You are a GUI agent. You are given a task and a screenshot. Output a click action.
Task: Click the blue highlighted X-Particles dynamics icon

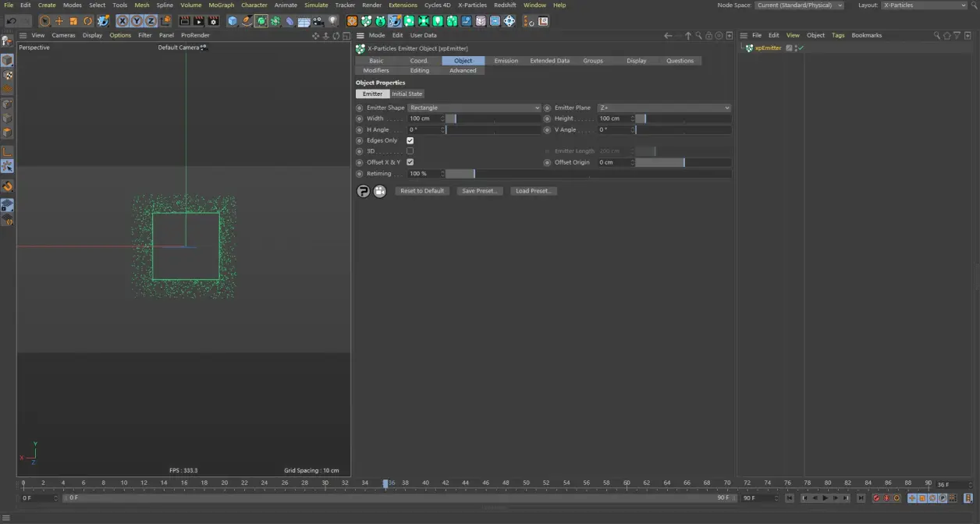(394, 21)
